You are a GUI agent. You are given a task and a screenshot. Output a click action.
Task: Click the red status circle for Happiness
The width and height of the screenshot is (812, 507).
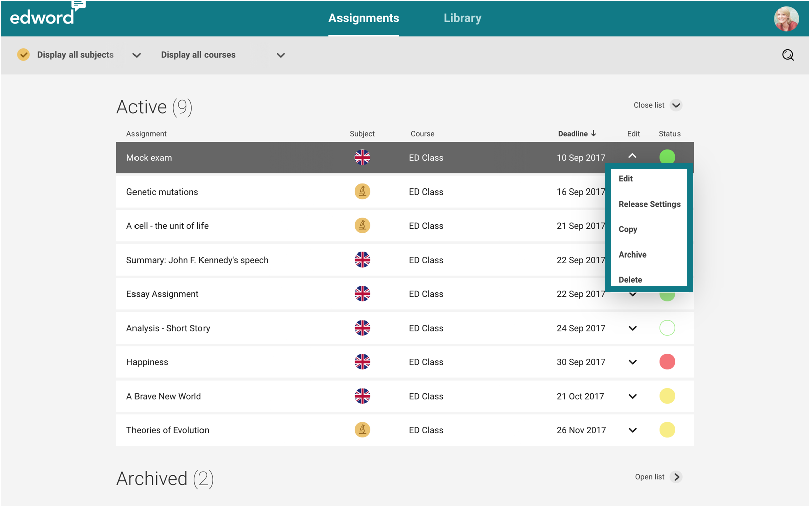pyautogui.click(x=667, y=362)
